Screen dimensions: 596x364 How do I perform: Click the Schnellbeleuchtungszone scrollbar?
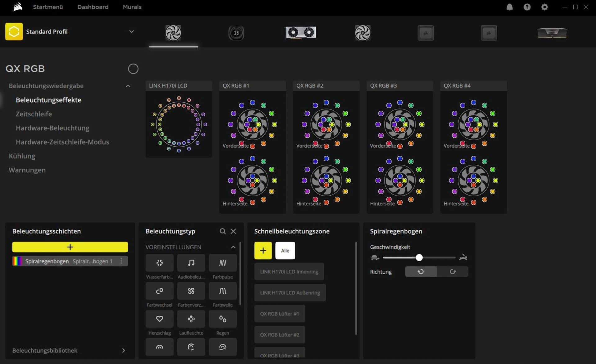point(356,288)
